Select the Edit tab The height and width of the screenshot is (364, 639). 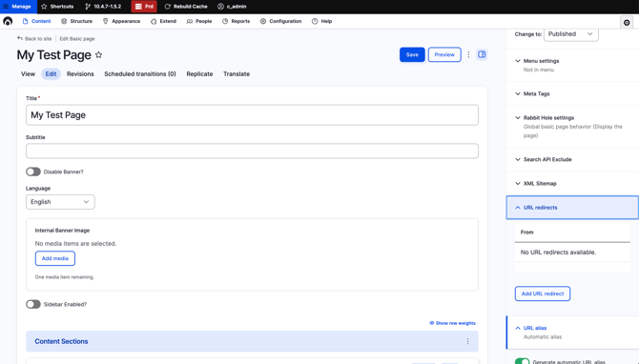point(51,73)
